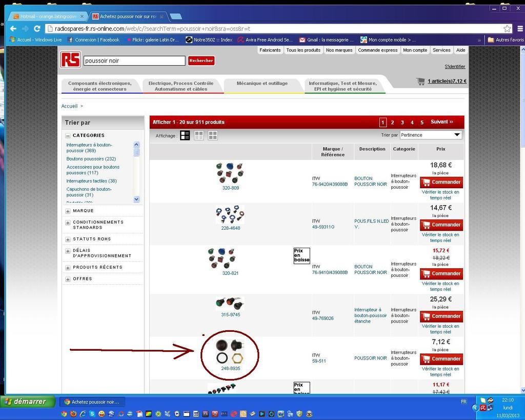Open the Commande express menu
Viewport: 525px width, 420px height.
coord(378,50)
